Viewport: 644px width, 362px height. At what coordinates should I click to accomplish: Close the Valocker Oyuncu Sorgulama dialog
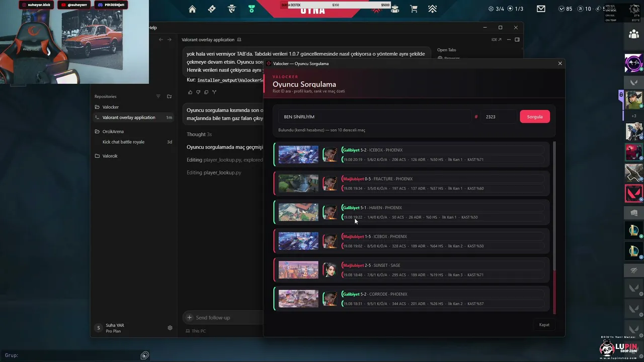point(560,63)
